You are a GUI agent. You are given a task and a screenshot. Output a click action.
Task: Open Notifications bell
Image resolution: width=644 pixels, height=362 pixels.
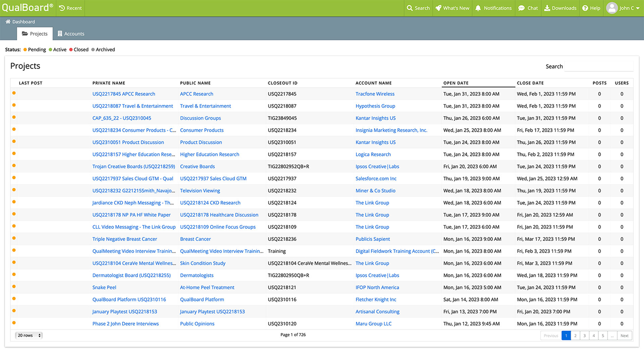(x=493, y=8)
